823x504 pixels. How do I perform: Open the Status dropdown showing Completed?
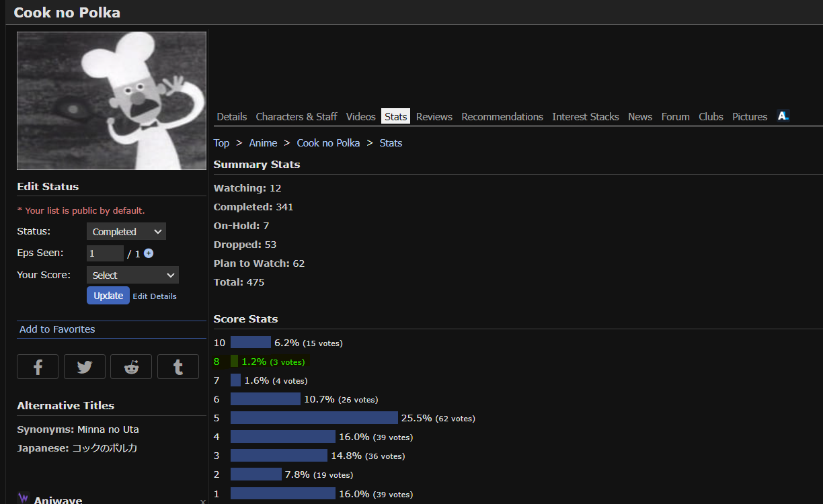126,231
